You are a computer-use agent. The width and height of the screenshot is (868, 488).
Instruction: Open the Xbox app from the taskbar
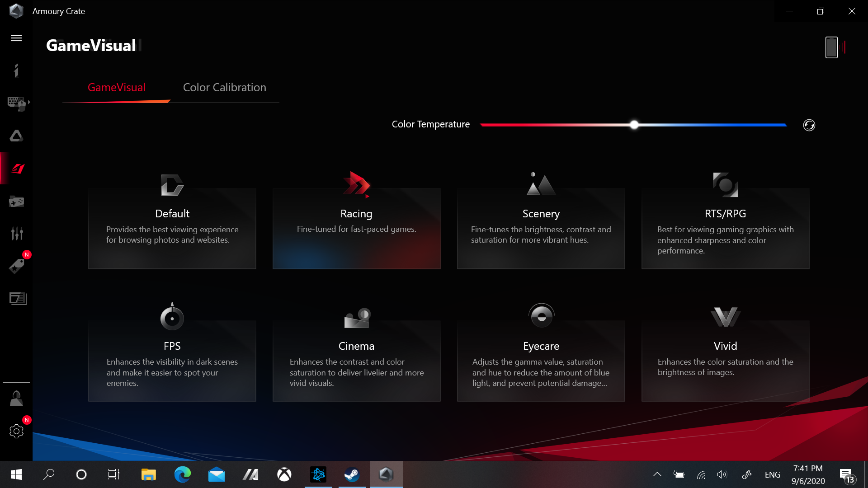[x=284, y=474]
